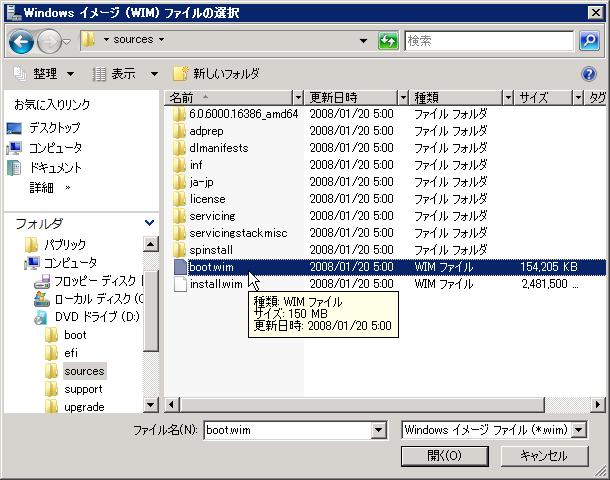
Task: Click the file list scroll right arrow
Action: [x=598, y=405]
